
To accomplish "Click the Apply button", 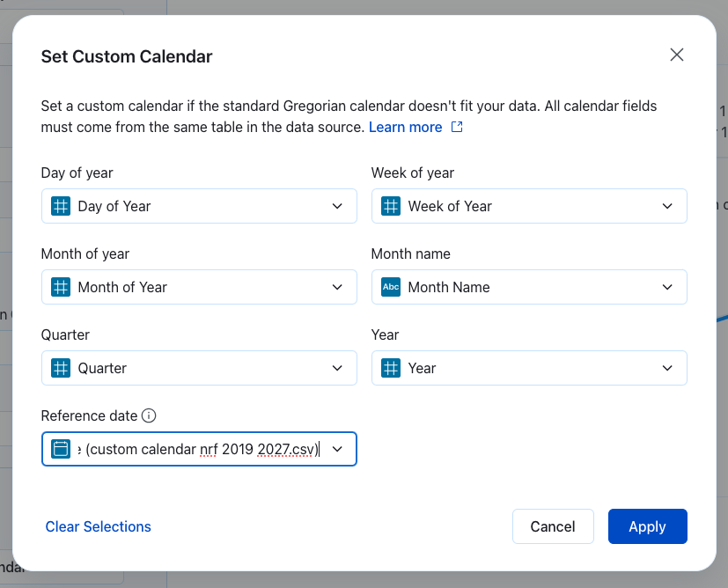I will tap(647, 526).
